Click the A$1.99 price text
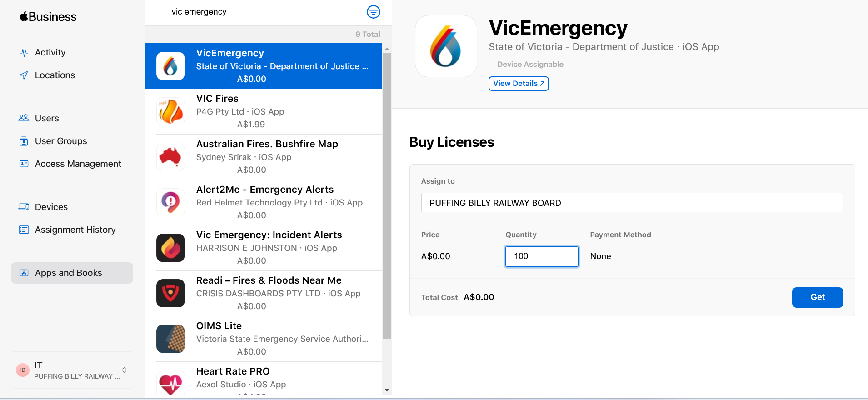Viewport: 868px width, 400px height. (251, 125)
